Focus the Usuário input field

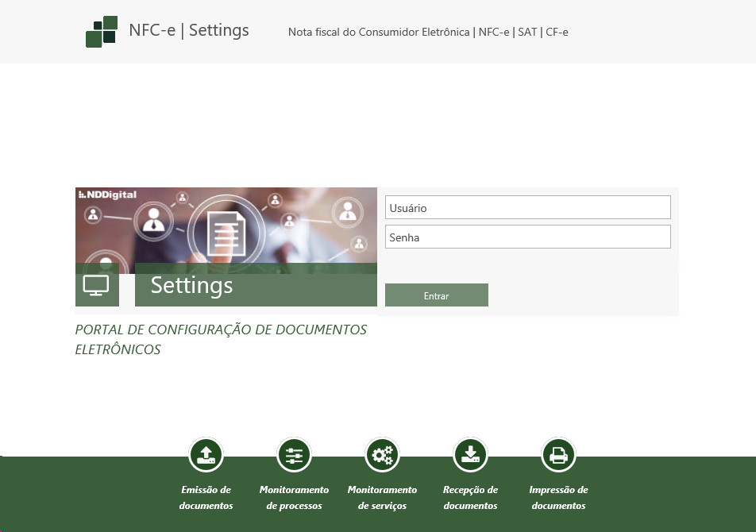pyautogui.click(x=527, y=208)
